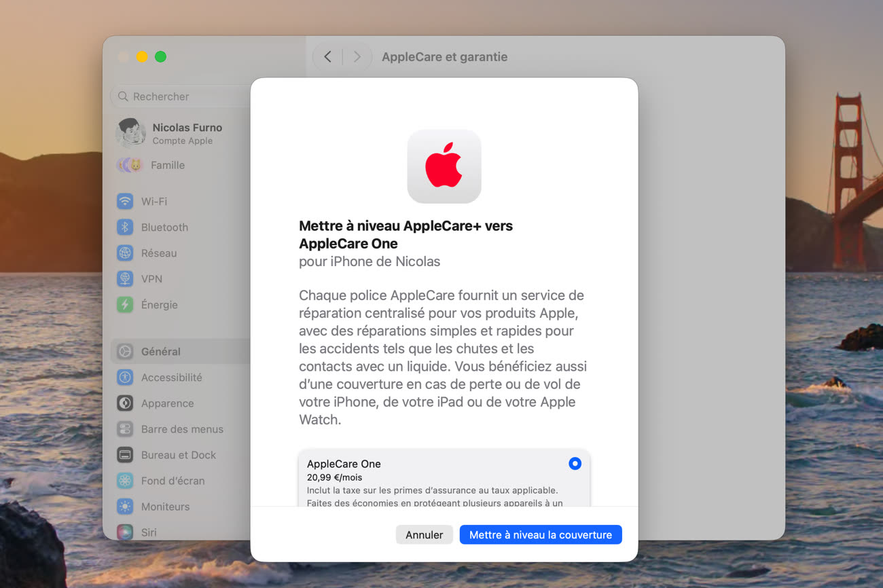Click the green zoom window button

(x=160, y=57)
